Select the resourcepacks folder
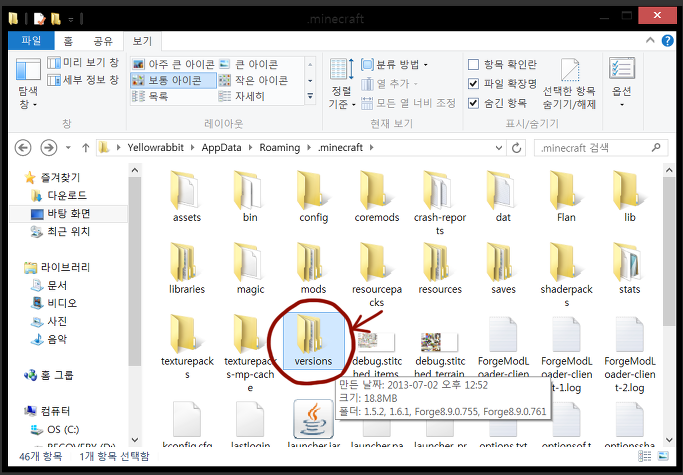Image resolution: width=683 pixels, height=475 pixels. click(377, 275)
